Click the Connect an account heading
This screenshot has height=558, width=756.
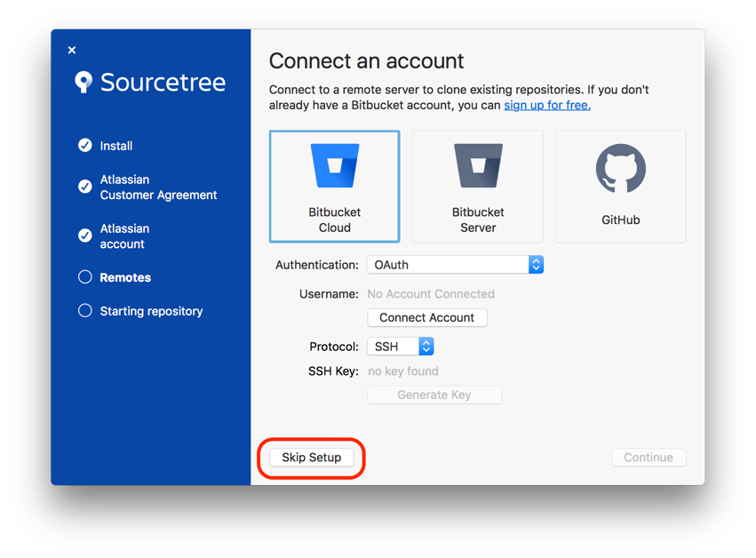point(366,60)
